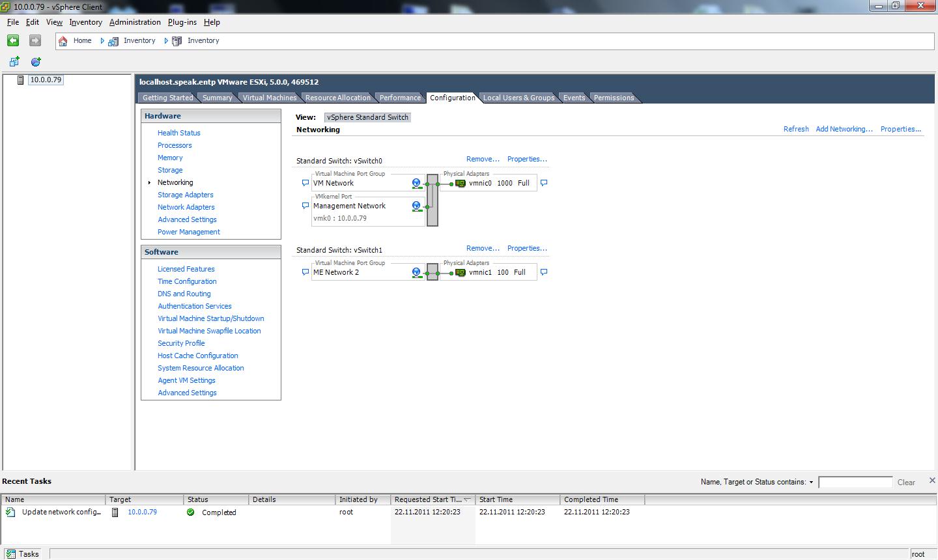Switch to Local Users & Groups tab
Image resolution: width=938 pixels, height=560 pixels.
pyautogui.click(x=519, y=98)
